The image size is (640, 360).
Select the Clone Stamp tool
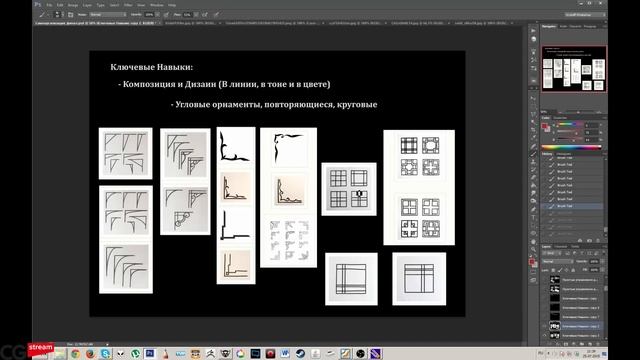pos(533,162)
